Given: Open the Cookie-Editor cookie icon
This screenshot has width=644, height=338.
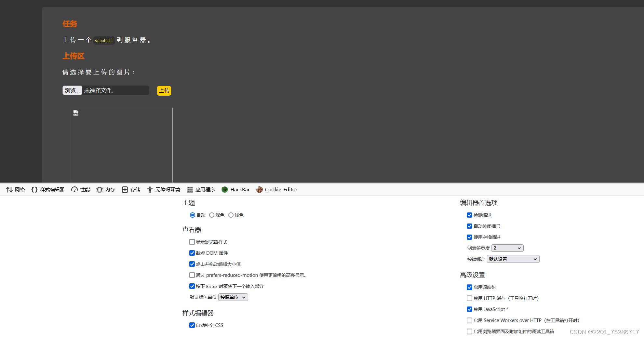Looking at the screenshot, I should click(259, 190).
